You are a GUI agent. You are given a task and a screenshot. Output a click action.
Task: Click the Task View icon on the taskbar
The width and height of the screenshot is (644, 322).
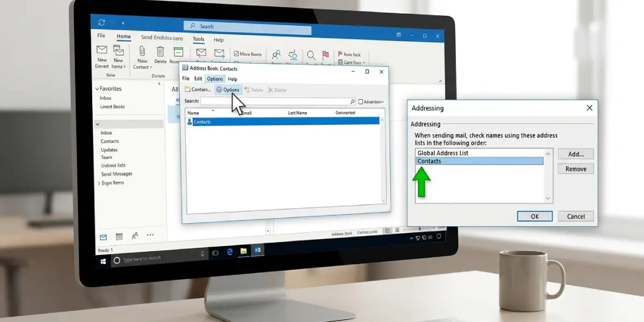[215, 253]
